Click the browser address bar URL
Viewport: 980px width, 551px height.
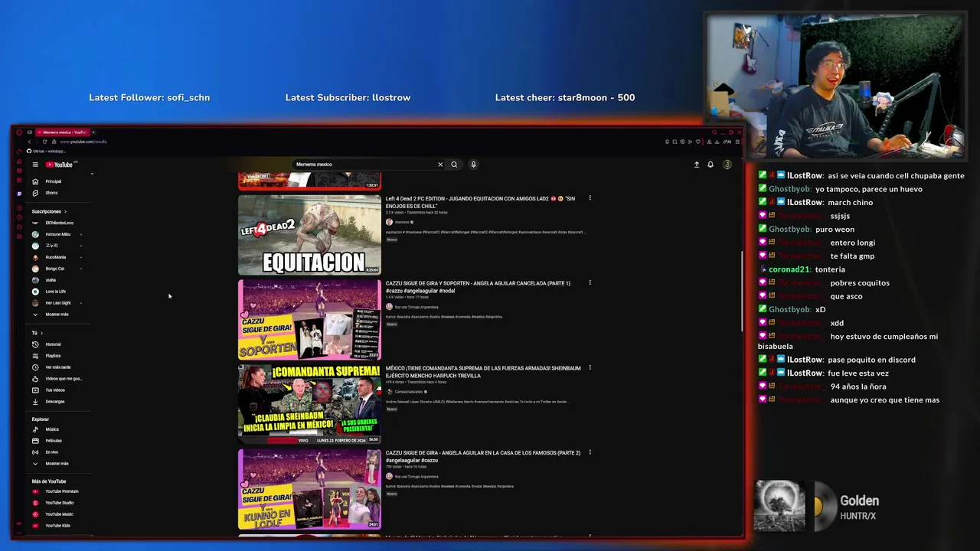[83, 142]
